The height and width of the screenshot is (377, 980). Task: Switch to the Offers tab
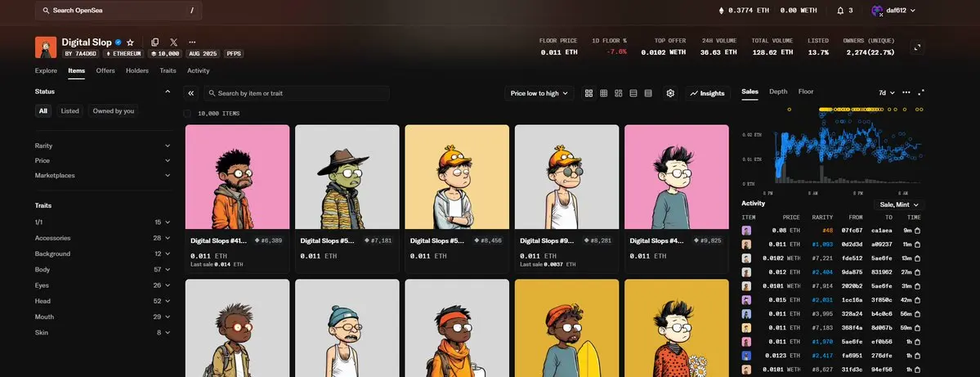105,70
